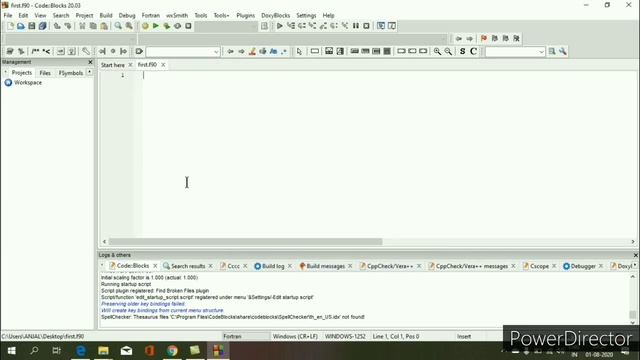Open the File menu

tap(8, 16)
